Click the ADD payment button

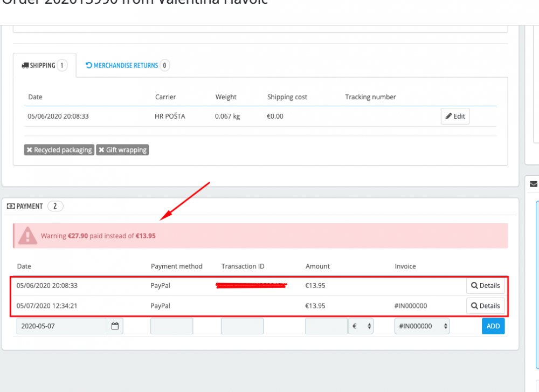coord(493,326)
